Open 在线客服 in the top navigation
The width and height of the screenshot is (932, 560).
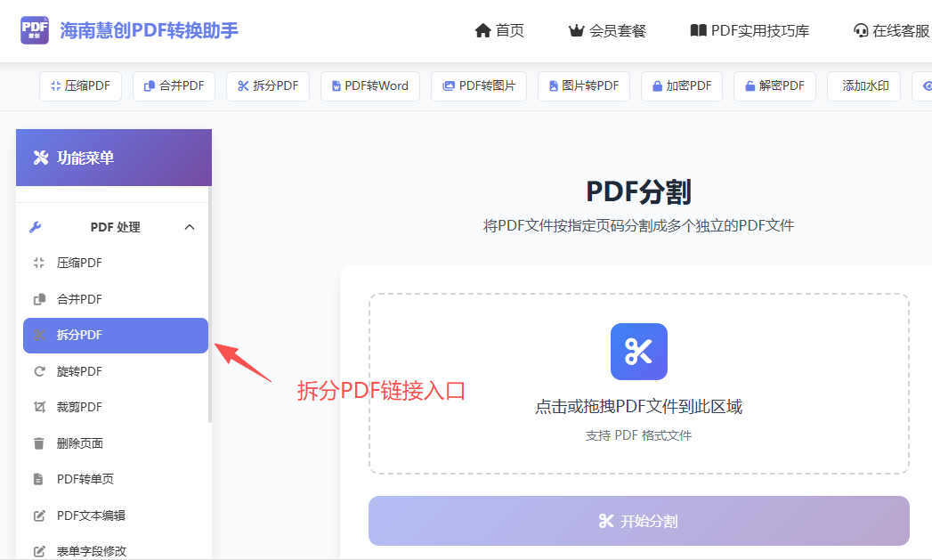click(892, 30)
